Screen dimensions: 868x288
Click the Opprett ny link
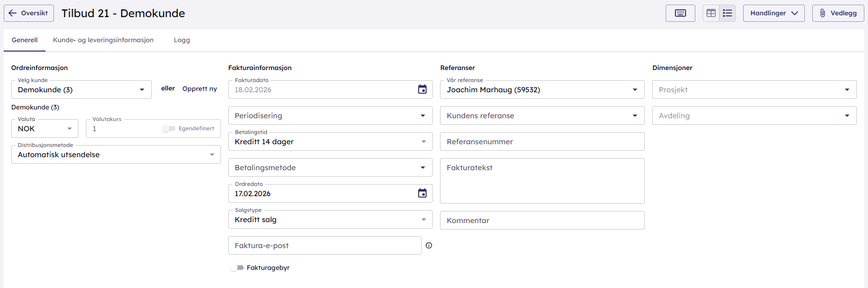pos(200,89)
